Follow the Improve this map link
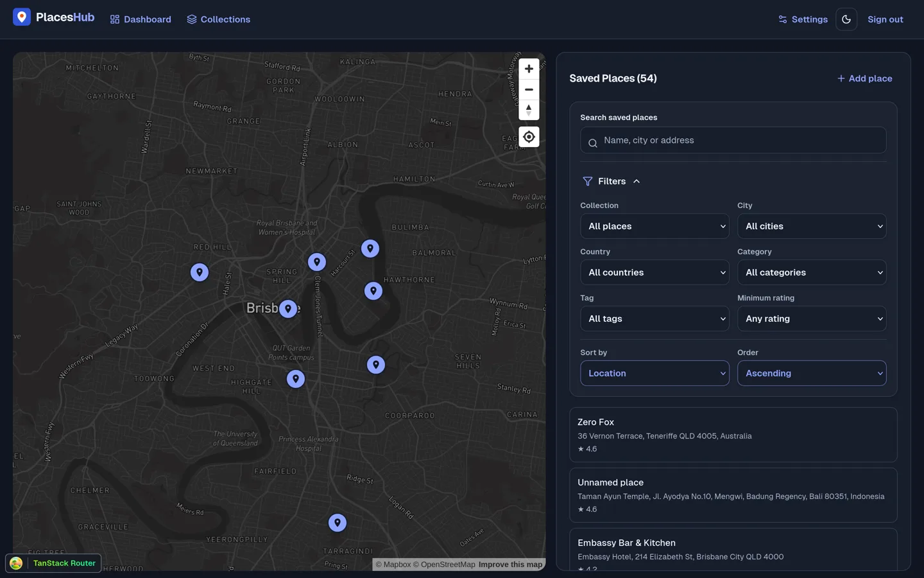Viewport: 924px width, 578px height. pyautogui.click(x=510, y=565)
